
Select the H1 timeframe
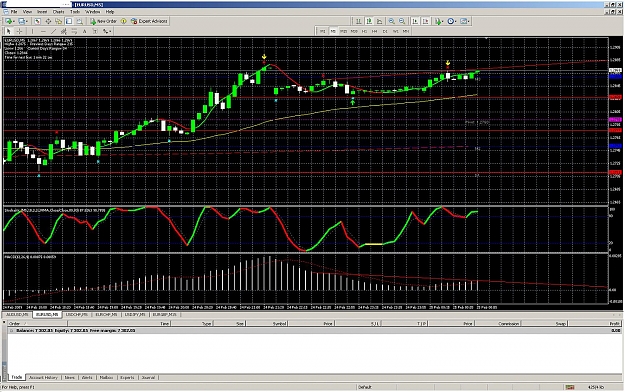pos(364,31)
